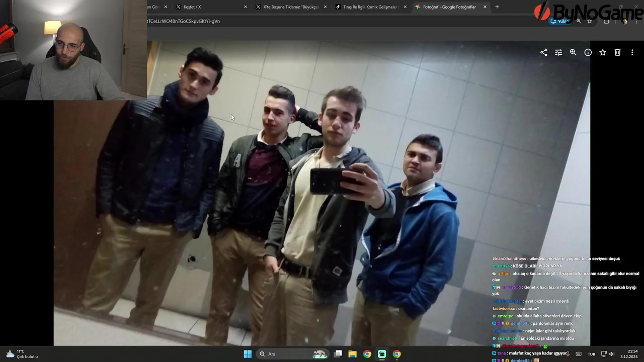Bookmark this page with the star icon
This screenshot has height=362, width=644.
590,21
